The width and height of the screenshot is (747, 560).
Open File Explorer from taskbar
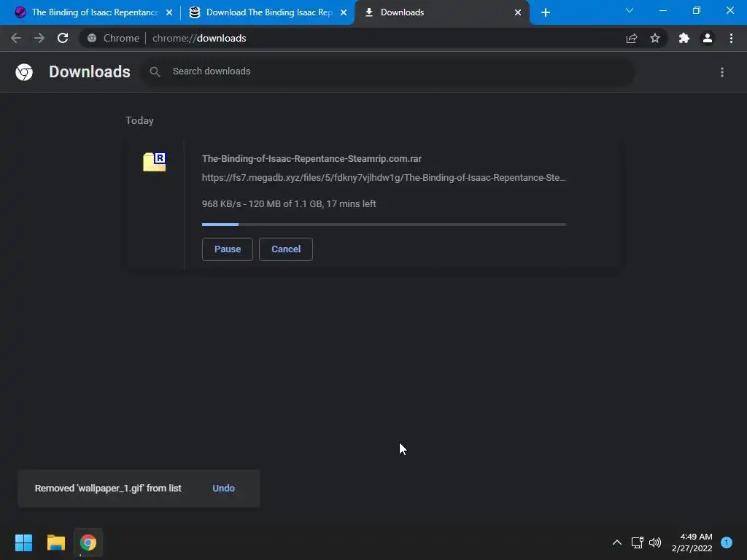coord(55,542)
